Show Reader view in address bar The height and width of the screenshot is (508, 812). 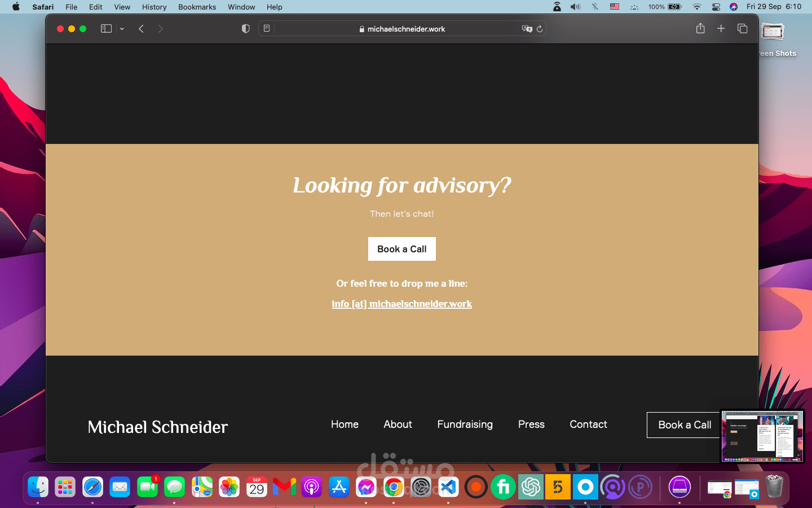(x=267, y=29)
